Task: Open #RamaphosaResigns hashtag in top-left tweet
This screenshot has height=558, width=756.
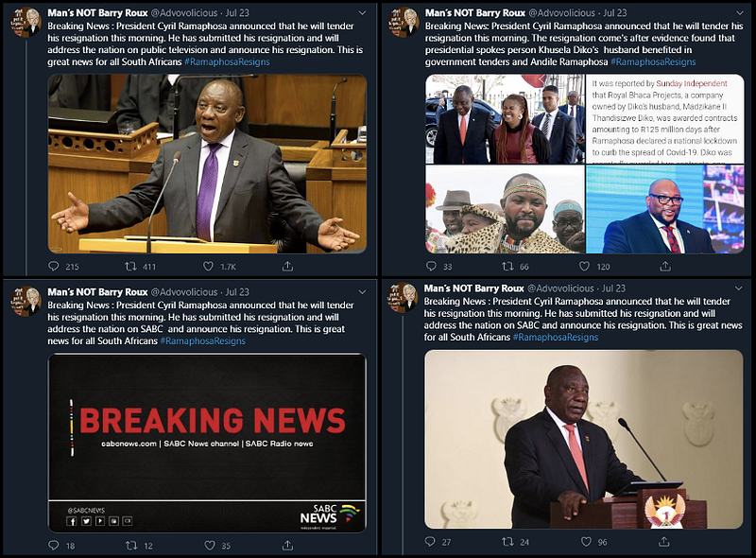Action: (227, 61)
